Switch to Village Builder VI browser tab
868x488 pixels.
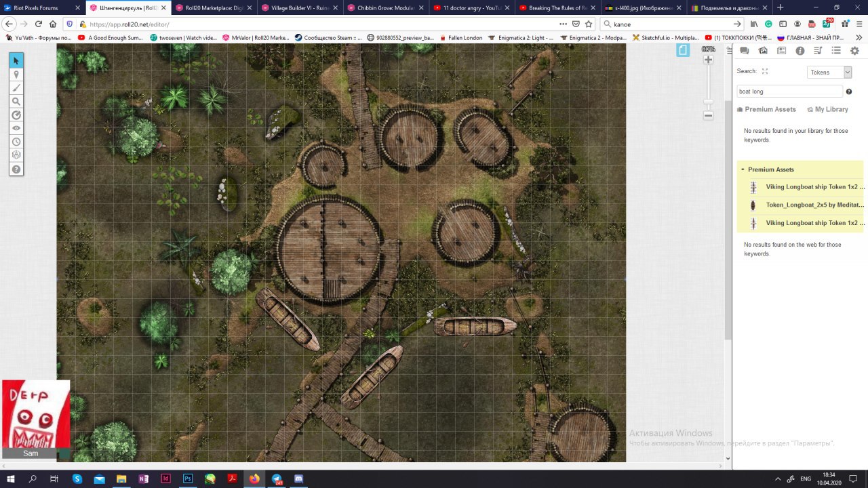pyautogui.click(x=299, y=7)
